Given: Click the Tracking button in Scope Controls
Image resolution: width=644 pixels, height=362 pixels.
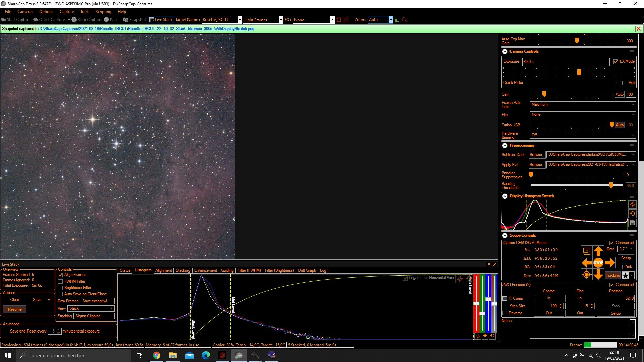Looking at the screenshot, I should coord(613,276).
